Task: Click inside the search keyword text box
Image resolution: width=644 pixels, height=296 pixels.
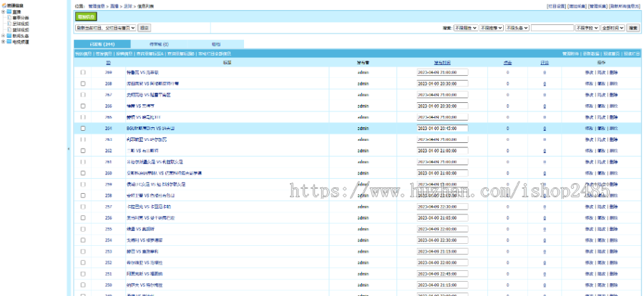Action: (x=552, y=28)
